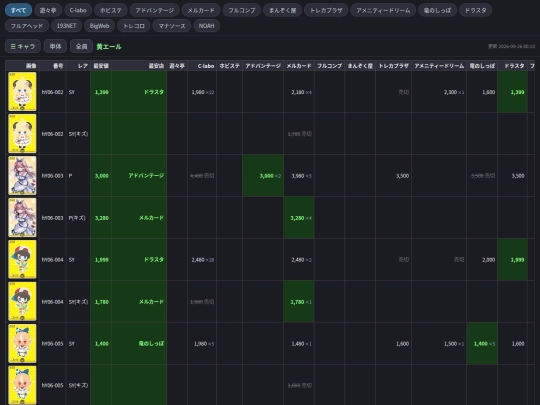Click 竜のしっぽ cheapest-store cell in hY06-005 row
Image resolution: width=540 pixels, height=405 pixels.
coord(139,343)
